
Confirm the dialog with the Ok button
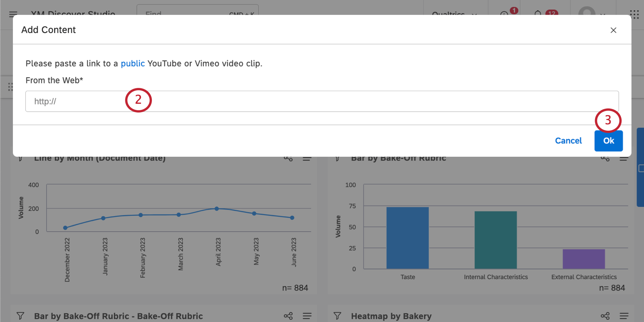point(608,141)
